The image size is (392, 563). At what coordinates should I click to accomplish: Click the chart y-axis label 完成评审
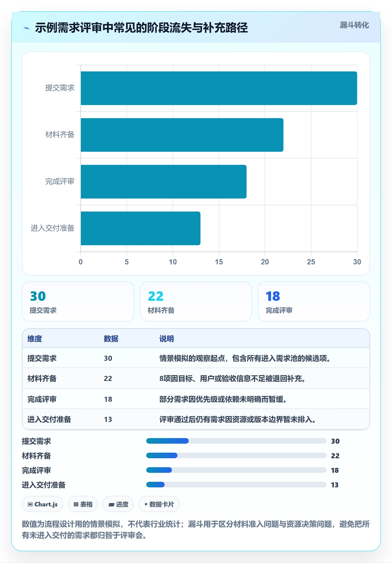coord(60,182)
